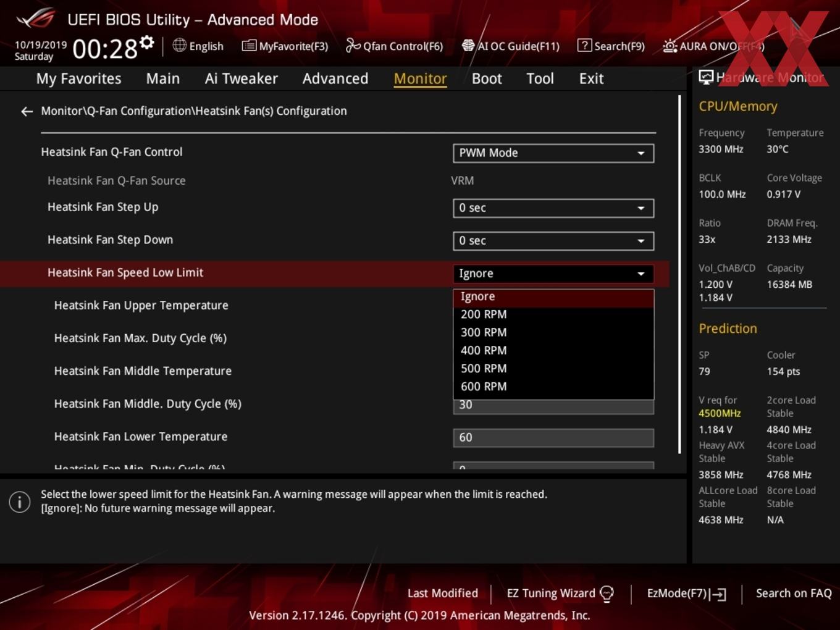Image resolution: width=840 pixels, height=630 pixels.
Task: Select Heatsink Fan Middle Temperature row
Action: pyautogui.click(x=143, y=371)
